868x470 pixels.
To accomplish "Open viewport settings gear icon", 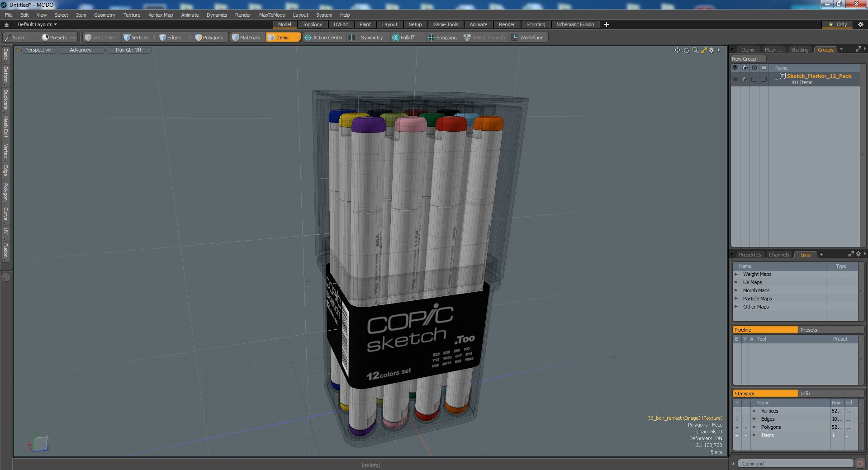I will (711, 50).
